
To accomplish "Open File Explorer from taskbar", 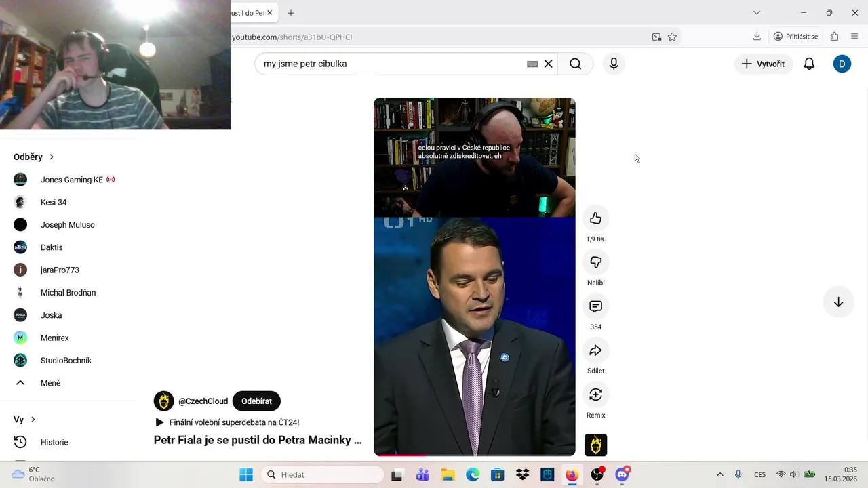I will pos(448,475).
